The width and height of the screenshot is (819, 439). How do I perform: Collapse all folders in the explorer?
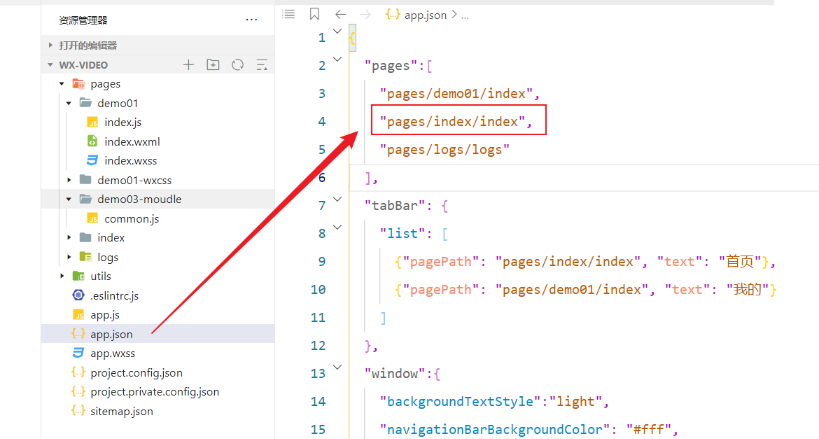tap(262, 65)
